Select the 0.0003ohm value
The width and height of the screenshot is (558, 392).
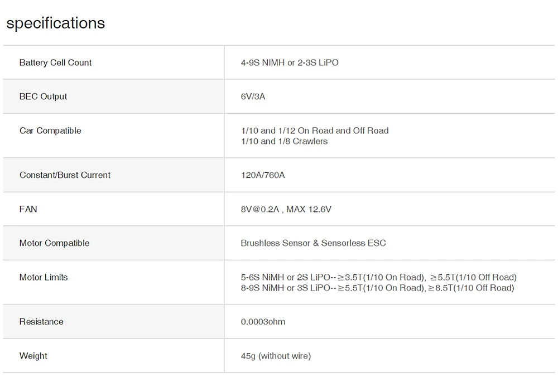[263, 322]
